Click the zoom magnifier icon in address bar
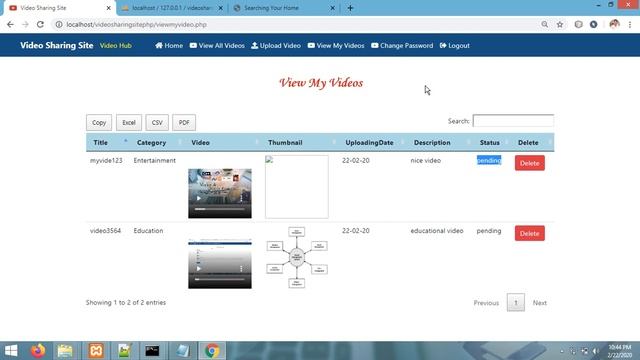The width and height of the screenshot is (640, 360). coord(544,24)
